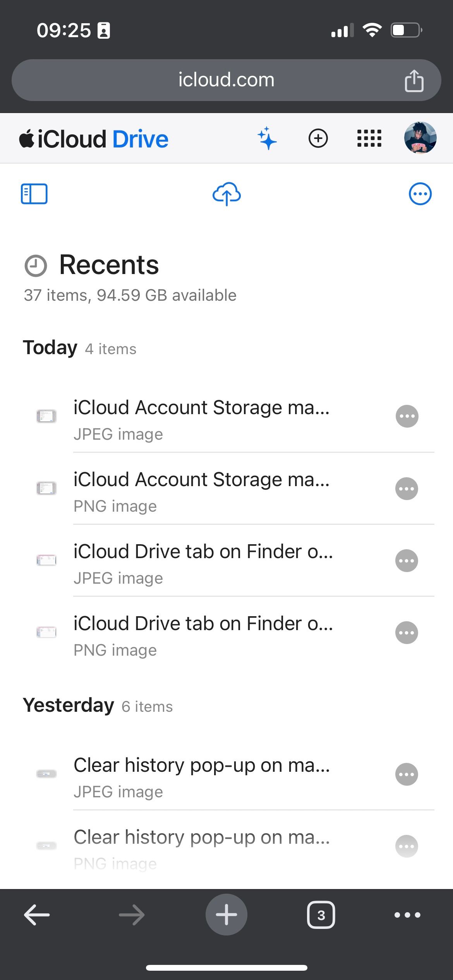453x980 pixels.
Task: Open the iCloud apps grid launcher
Action: coord(369,138)
